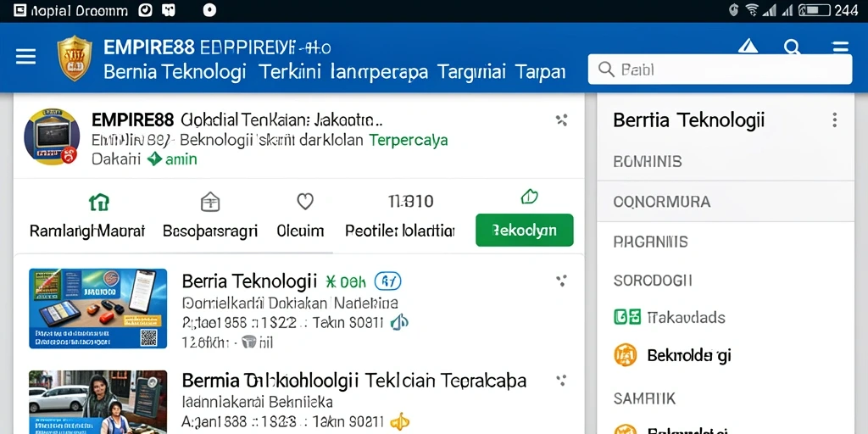Viewport: 868px width, 434px height.
Task: Click into the Babl search field
Action: point(720,70)
